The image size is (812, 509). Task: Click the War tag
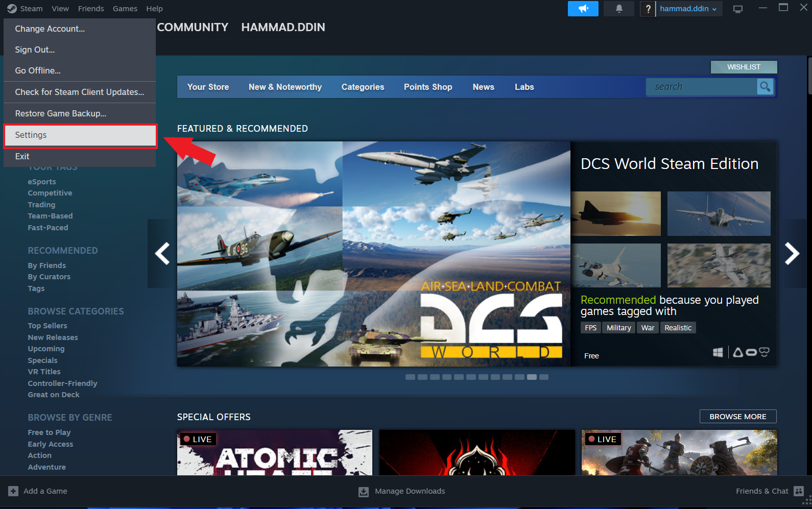648,328
